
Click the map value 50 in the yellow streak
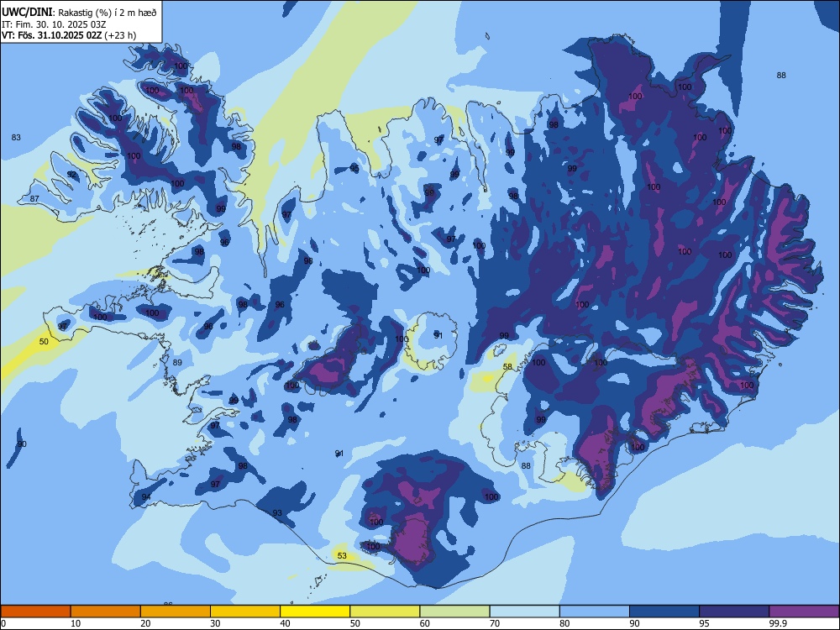tap(44, 341)
